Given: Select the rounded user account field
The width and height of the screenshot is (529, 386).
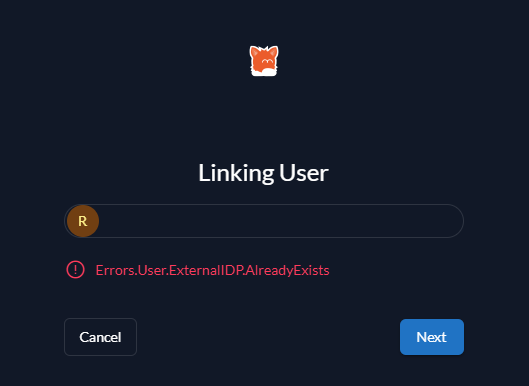Looking at the screenshot, I should 264,221.
